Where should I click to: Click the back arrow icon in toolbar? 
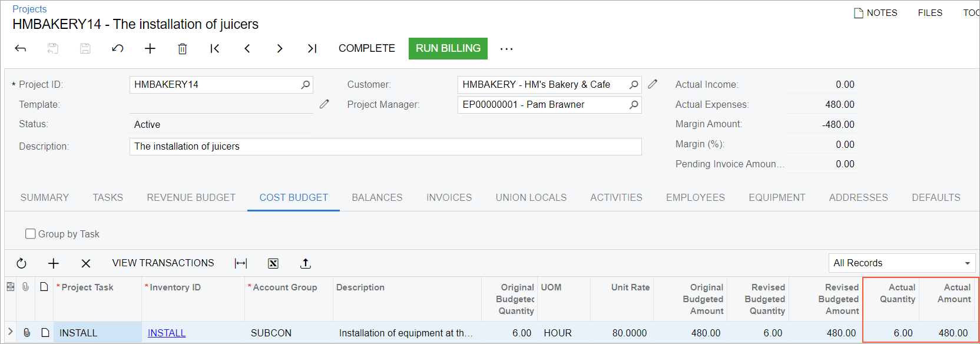point(21,48)
